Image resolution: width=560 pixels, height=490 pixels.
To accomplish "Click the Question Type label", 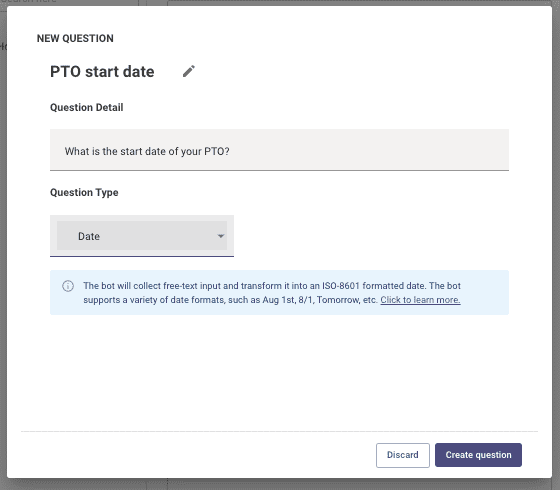I will pos(84,192).
